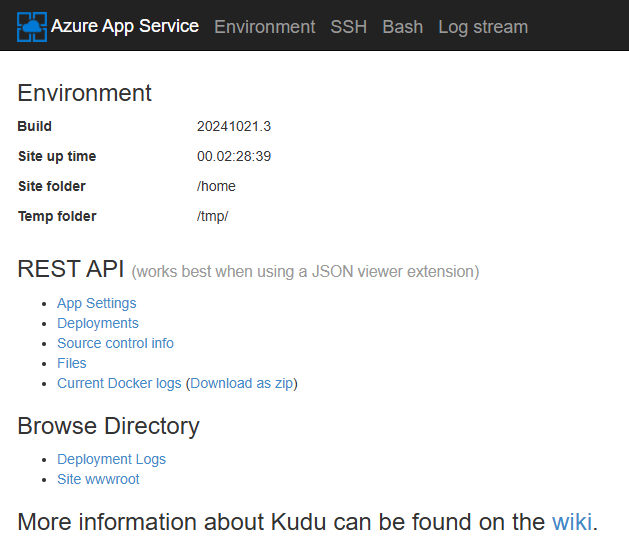Open Source control info link
The image size is (629, 548).
[x=115, y=343]
